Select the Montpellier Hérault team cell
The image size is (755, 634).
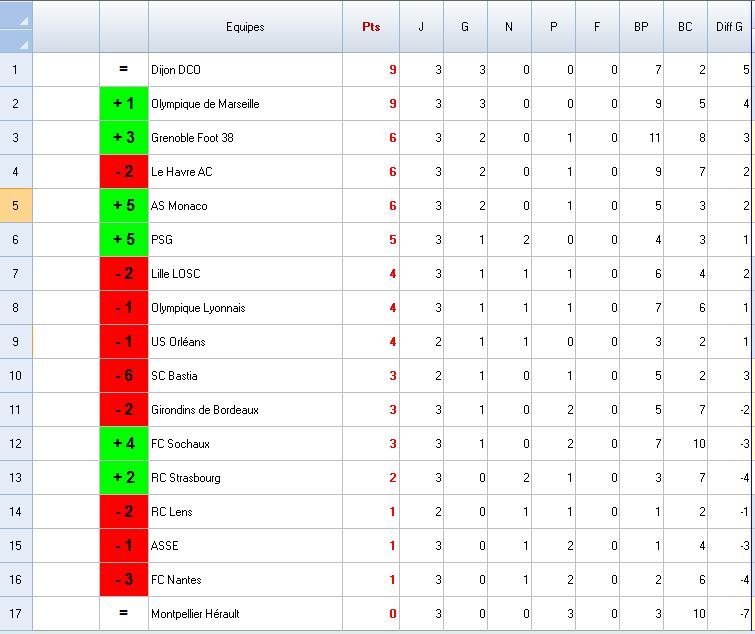coord(245,614)
